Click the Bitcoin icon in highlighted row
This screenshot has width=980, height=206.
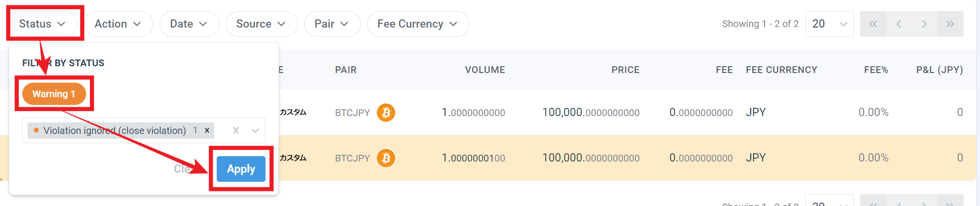click(386, 158)
